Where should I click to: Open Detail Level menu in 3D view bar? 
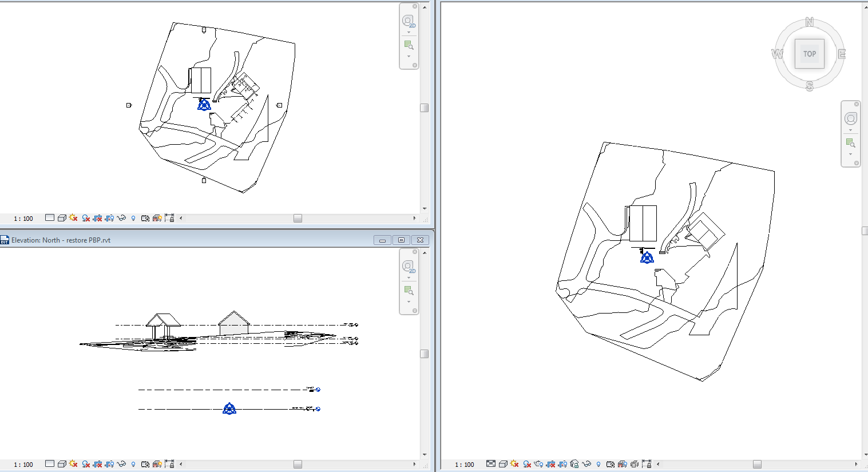(x=491, y=464)
